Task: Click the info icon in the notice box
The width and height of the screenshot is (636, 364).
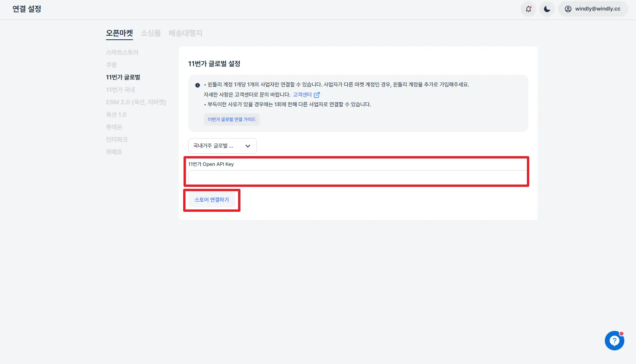Action: pyautogui.click(x=198, y=85)
